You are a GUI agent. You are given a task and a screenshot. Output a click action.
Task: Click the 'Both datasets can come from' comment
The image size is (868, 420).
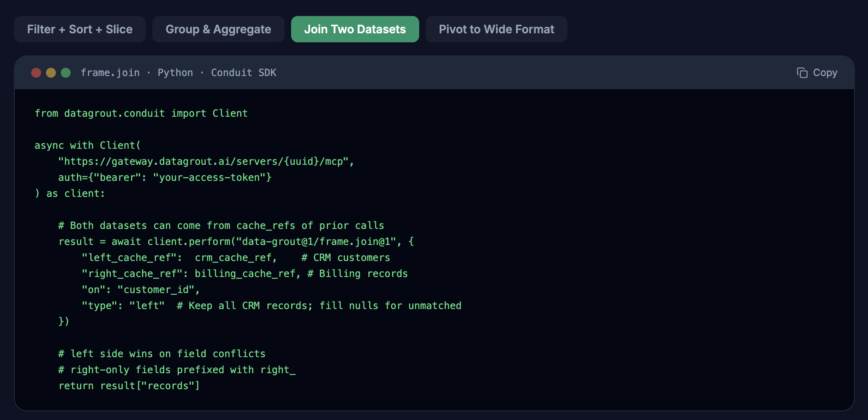[221, 226]
